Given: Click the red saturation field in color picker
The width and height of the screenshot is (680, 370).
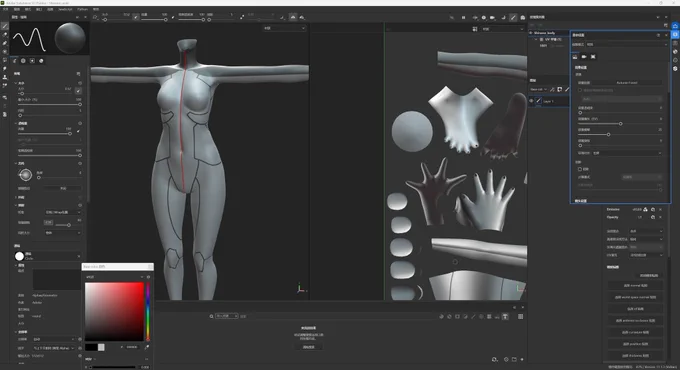Looking at the screenshot, I should point(114,311).
